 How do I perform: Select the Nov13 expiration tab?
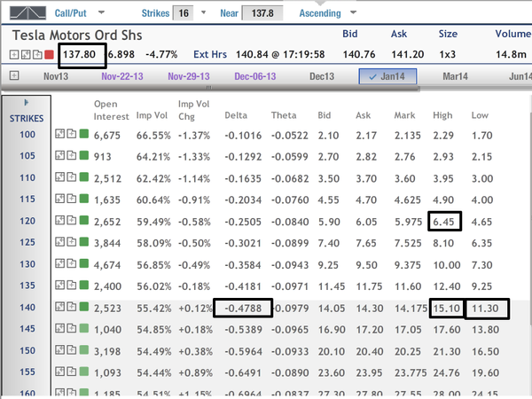pos(56,76)
